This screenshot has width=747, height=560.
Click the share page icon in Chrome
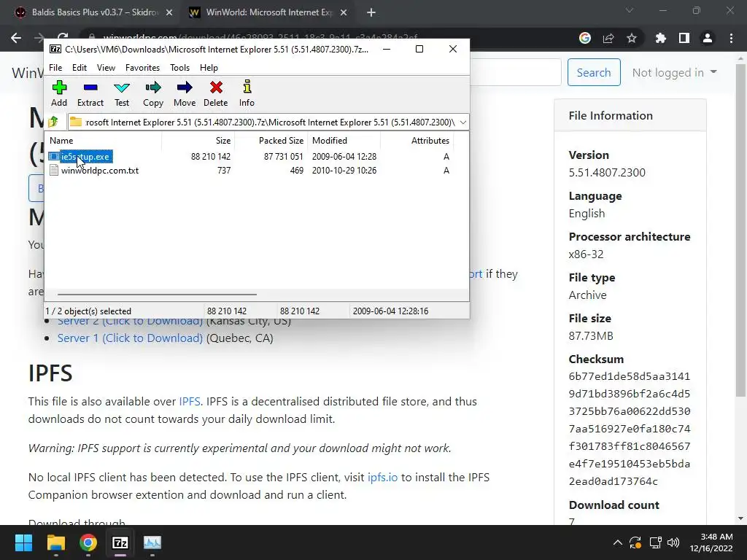coord(608,38)
